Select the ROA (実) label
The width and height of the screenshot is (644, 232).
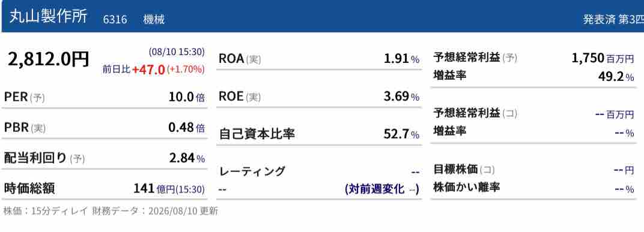(240, 59)
